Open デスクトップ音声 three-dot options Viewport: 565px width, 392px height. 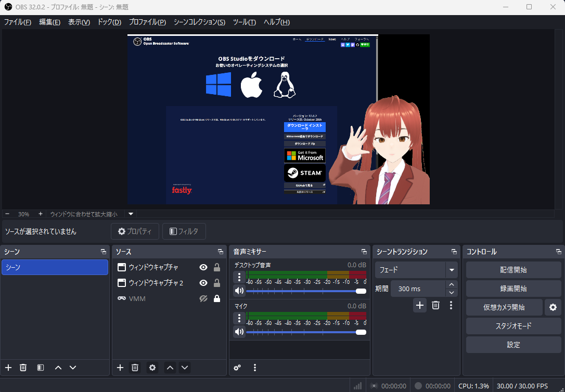point(239,277)
